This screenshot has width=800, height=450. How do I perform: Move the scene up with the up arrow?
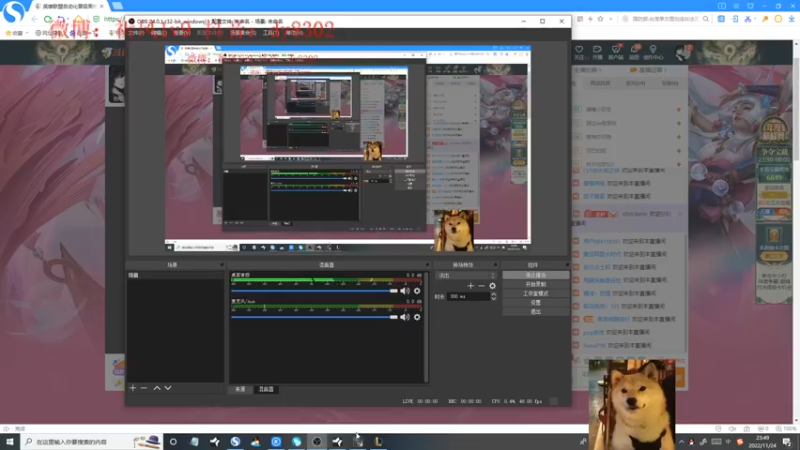point(157,388)
